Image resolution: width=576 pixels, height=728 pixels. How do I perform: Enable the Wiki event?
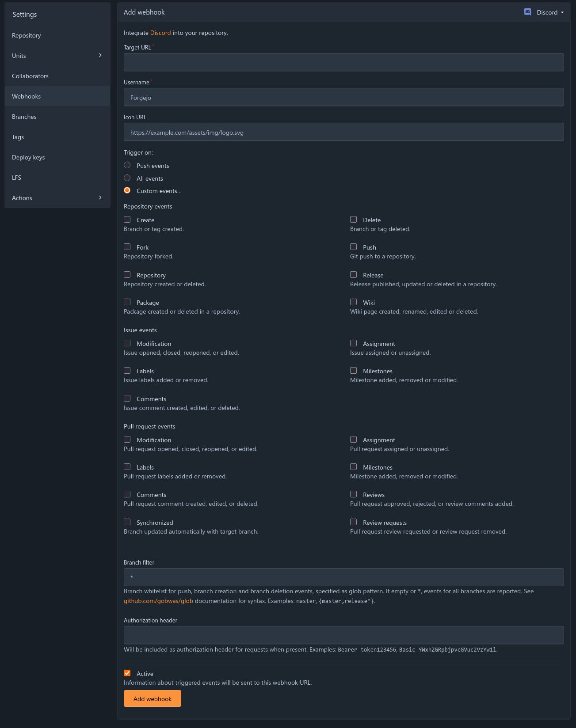tap(354, 302)
